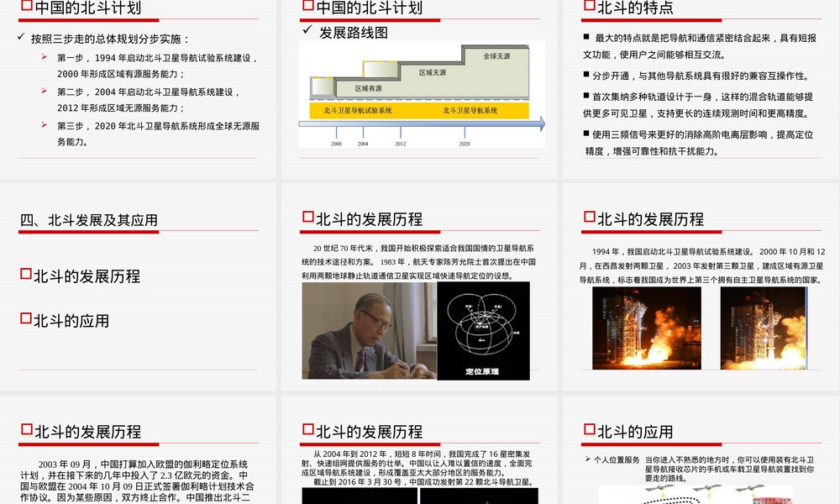Click the 全球无源 label in the roadmap diagram
Screen dimensions: 840x504
point(496,55)
